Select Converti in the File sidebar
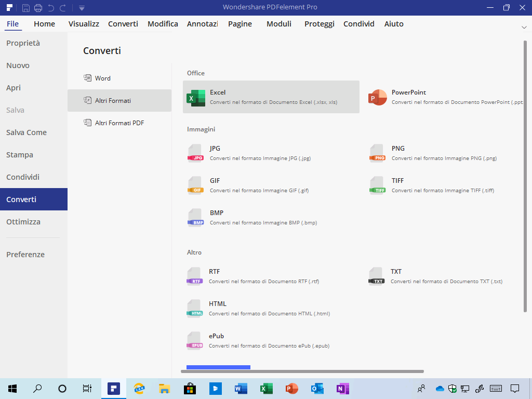532x399 pixels. click(34, 199)
